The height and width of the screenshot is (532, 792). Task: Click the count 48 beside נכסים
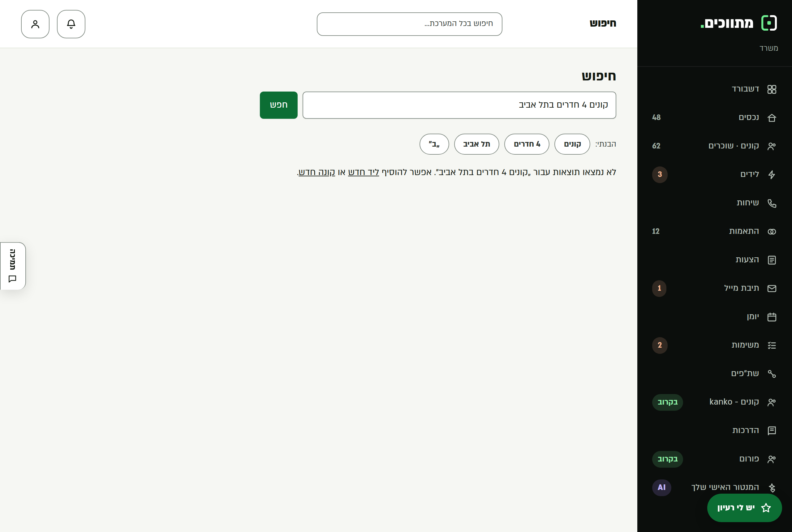click(x=656, y=118)
